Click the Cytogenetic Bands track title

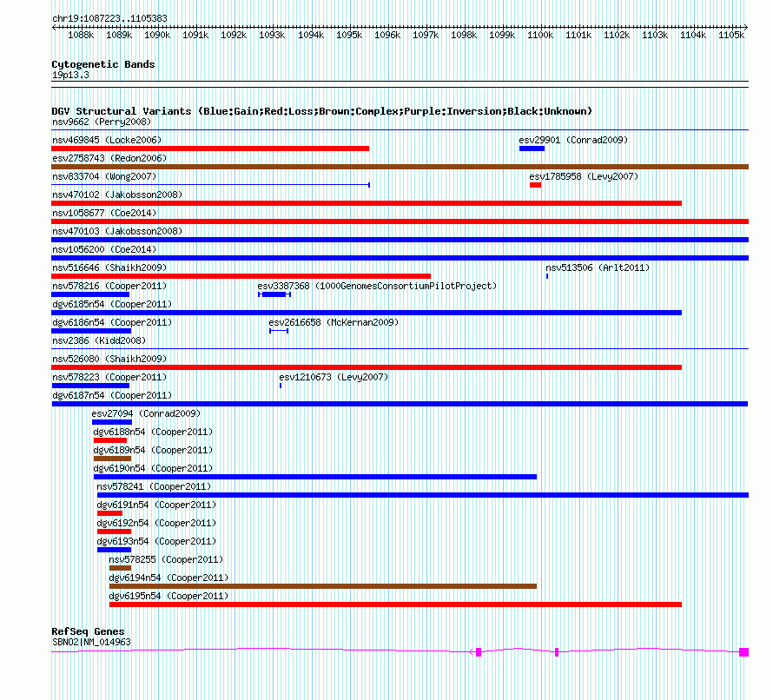click(x=103, y=64)
